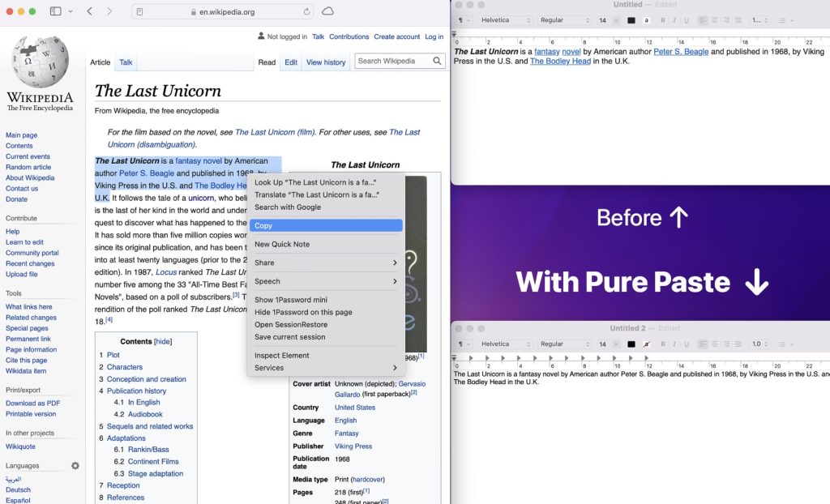Center align text in the Untitled window
The image size is (830, 504).
pos(715,20)
